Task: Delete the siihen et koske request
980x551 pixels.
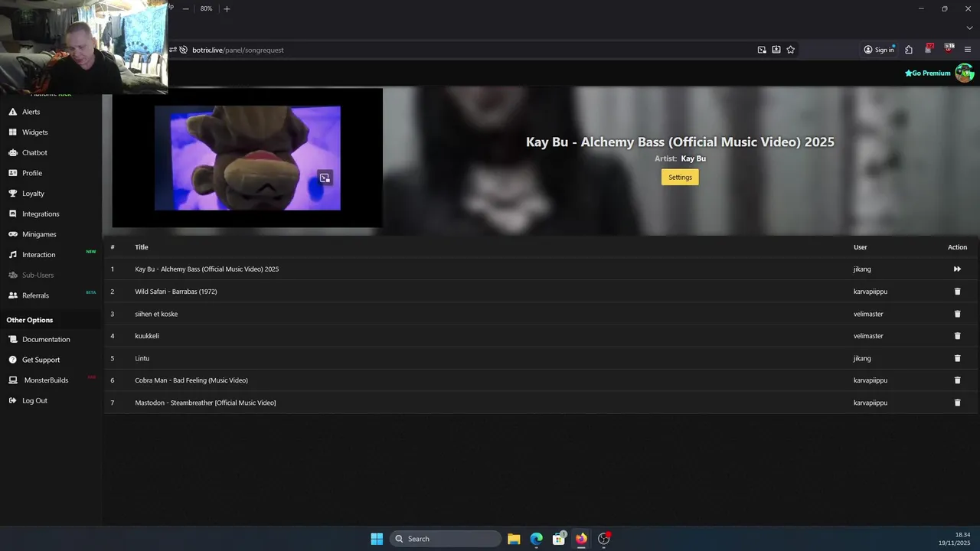Action: [x=957, y=314]
